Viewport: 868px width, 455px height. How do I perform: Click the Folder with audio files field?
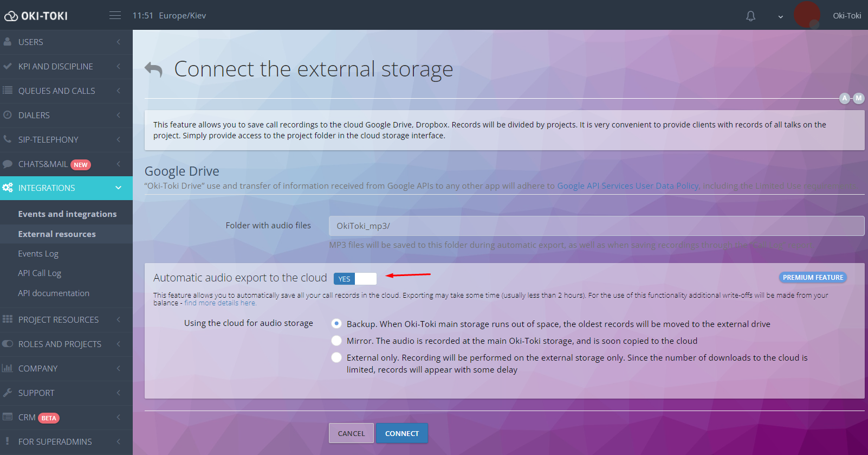[x=597, y=226]
